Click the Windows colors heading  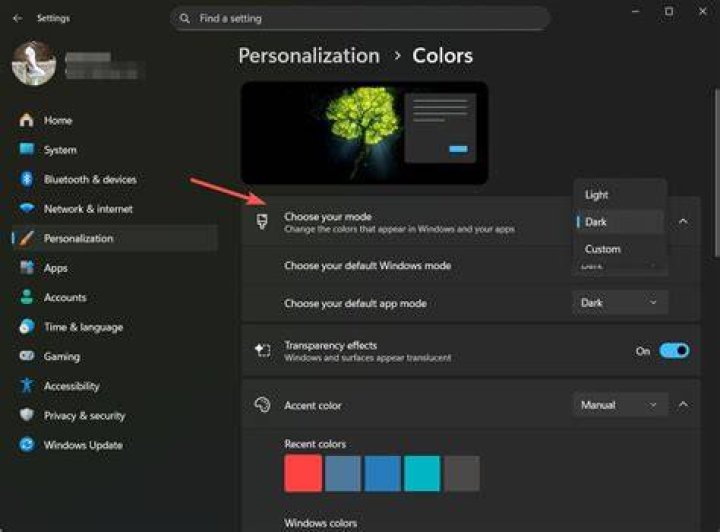point(321,523)
